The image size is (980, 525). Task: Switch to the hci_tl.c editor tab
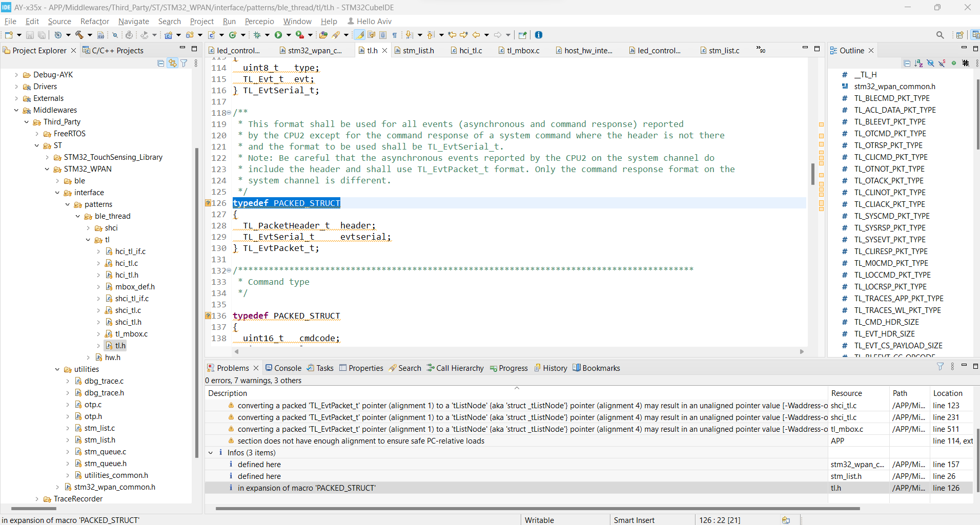(x=469, y=50)
